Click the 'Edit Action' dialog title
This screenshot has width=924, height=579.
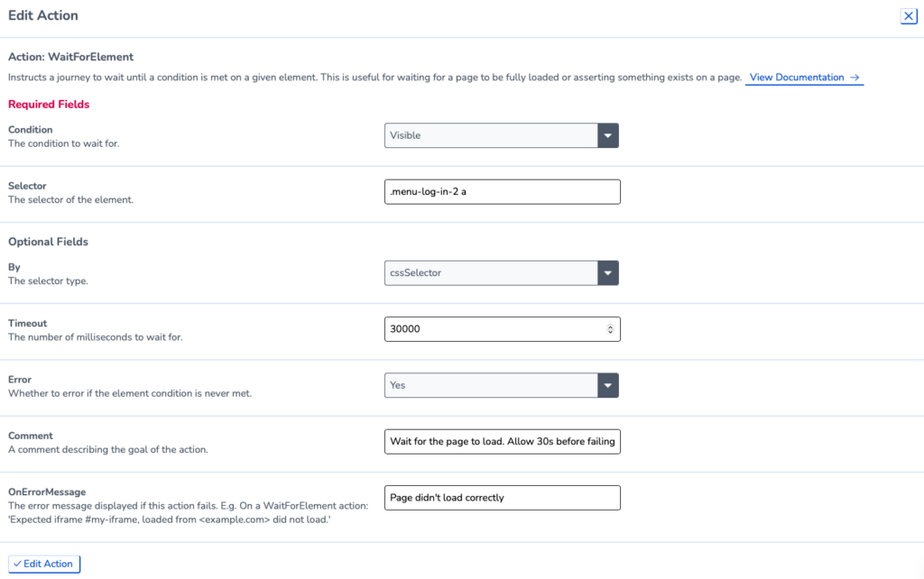tap(43, 15)
